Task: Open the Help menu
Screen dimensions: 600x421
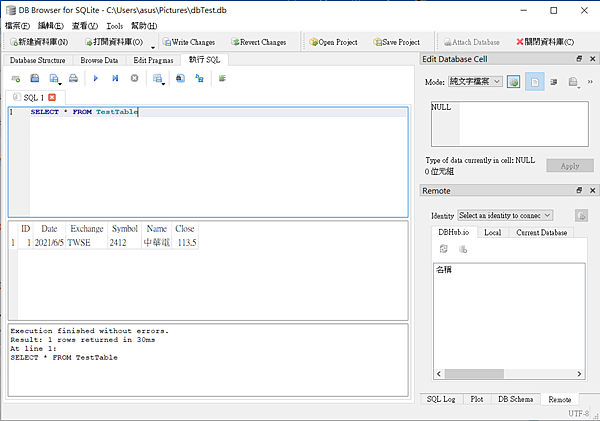Action: click(144, 26)
